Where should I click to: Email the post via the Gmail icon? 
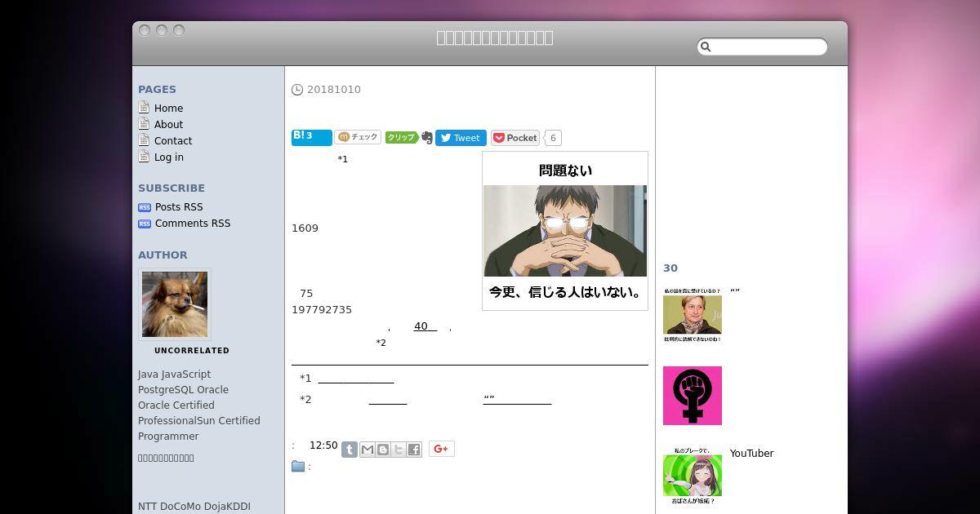pyautogui.click(x=367, y=450)
